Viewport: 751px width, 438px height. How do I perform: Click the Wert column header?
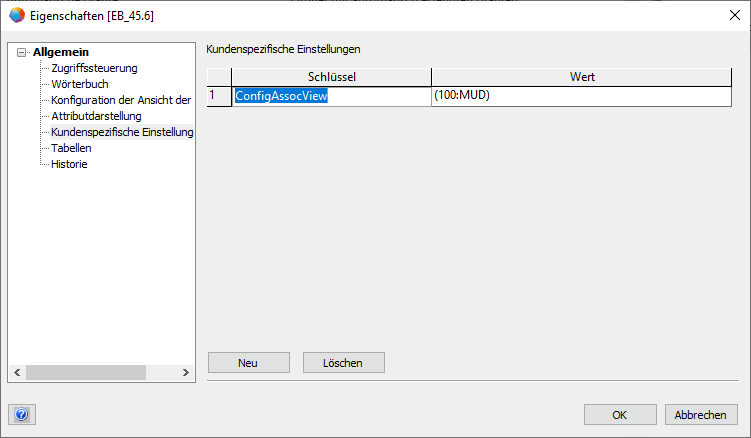582,77
